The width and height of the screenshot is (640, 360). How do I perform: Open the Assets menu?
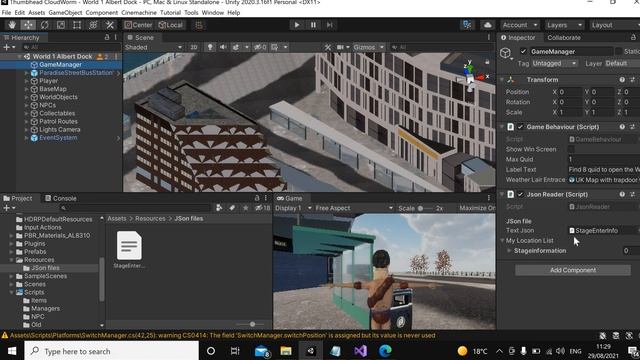coord(37,13)
